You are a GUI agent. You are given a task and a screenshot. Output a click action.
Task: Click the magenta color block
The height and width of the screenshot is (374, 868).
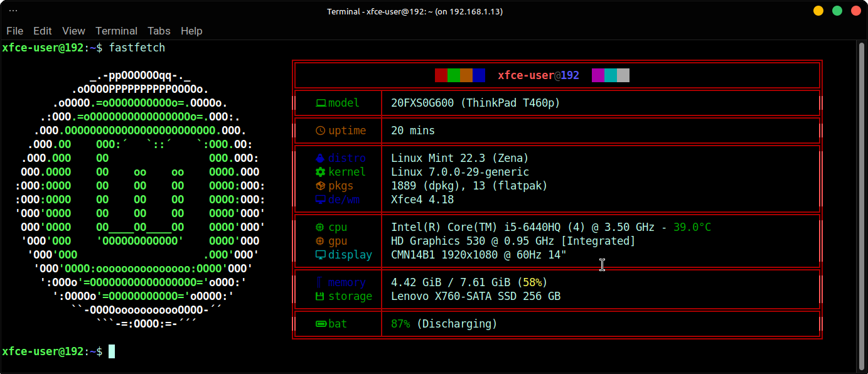tap(598, 75)
